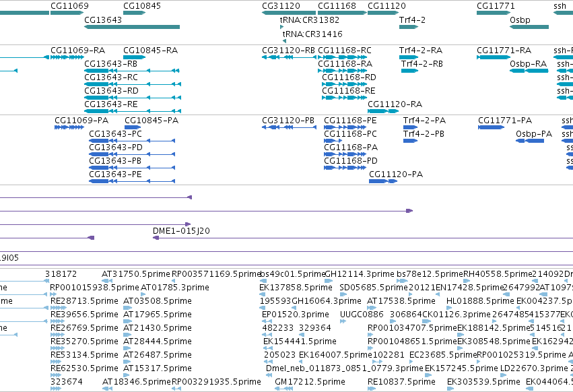The image size is (573, 392).
Task: Click EST GM17212.5prime
Action: [x=310, y=382]
